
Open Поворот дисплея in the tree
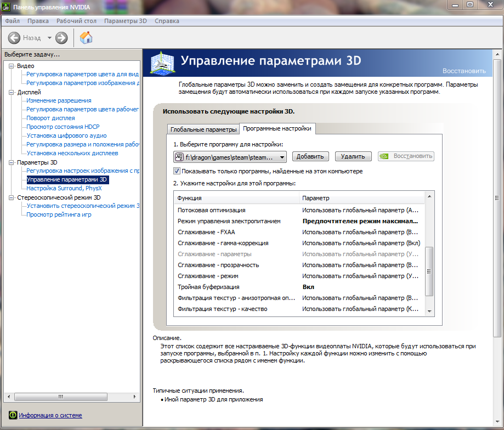tap(50, 118)
